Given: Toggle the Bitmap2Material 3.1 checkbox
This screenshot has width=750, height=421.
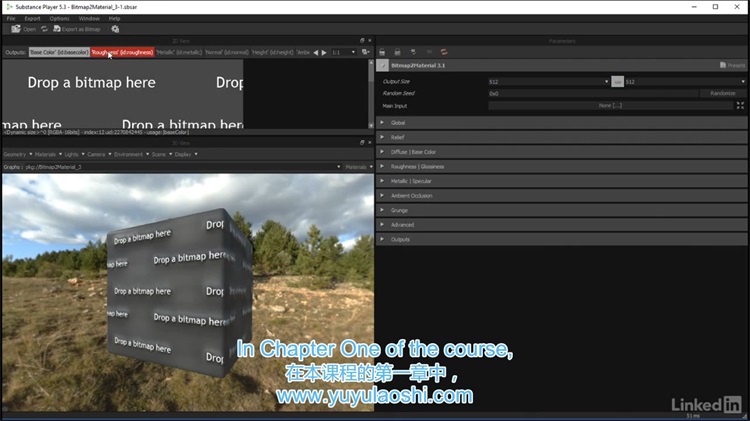Looking at the screenshot, I should click(383, 66).
